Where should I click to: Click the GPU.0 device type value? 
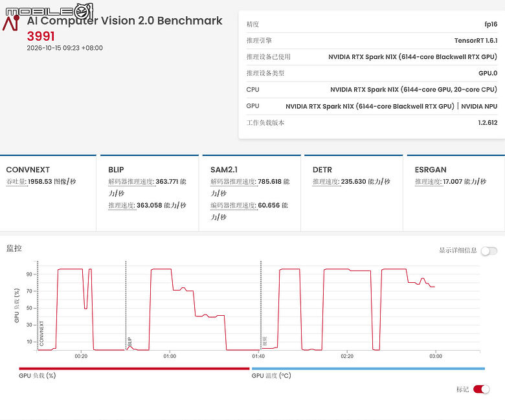point(488,73)
